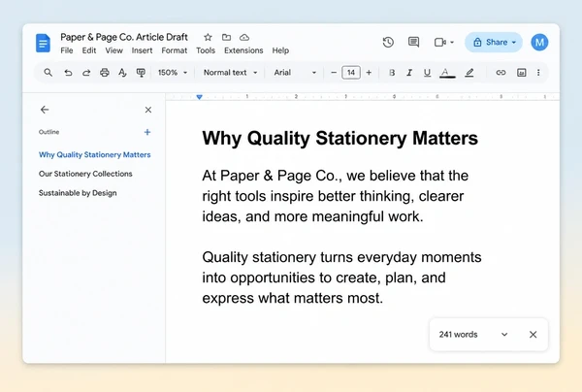Viewport: 582px width, 392px height.
Task: Click the insert image icon
Action: pos(522,73)
